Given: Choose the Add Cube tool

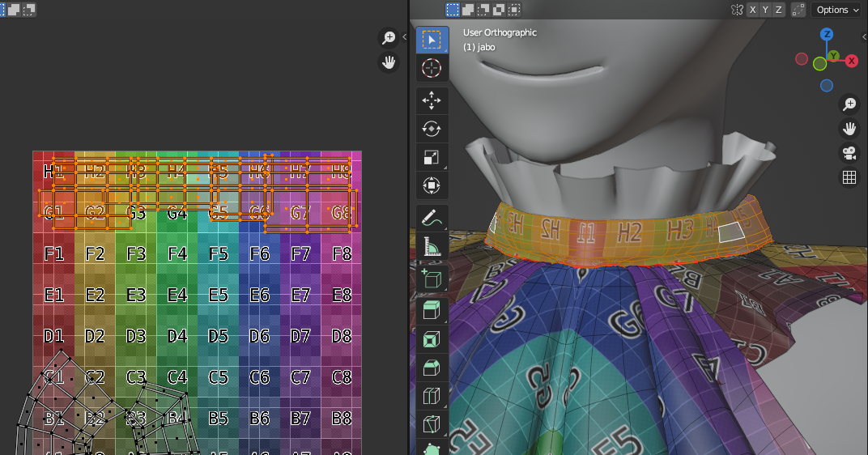Looking at the screenshot, I should tap(432, 279).
